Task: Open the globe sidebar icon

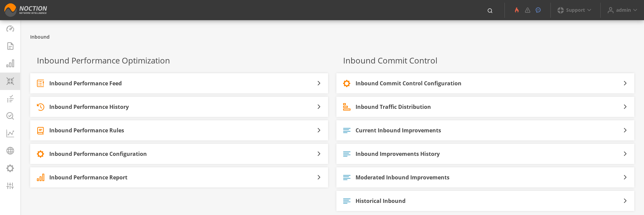Action: point(10,151)
